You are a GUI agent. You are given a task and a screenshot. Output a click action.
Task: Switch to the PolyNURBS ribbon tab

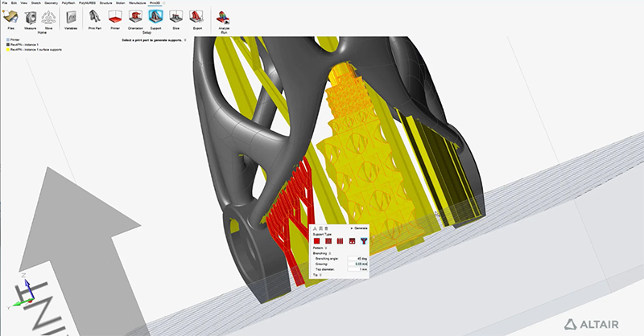87,3
